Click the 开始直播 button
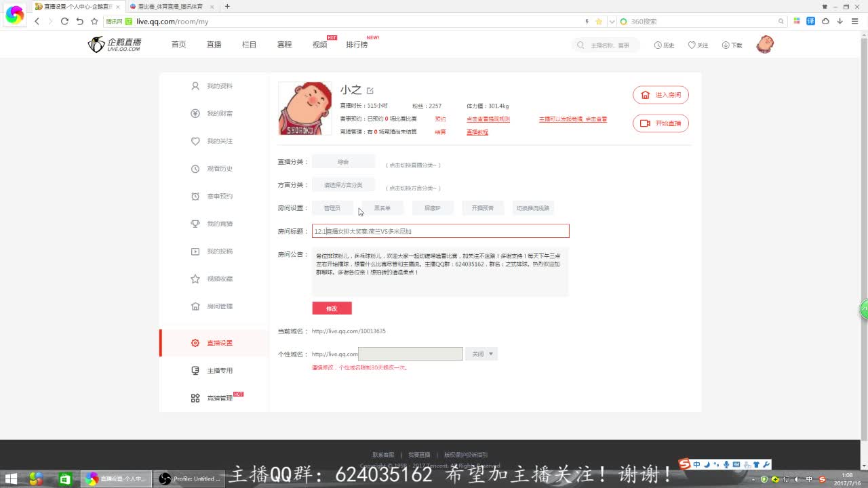The height and width of the screenshot is (488, 868). coord(660,123)
